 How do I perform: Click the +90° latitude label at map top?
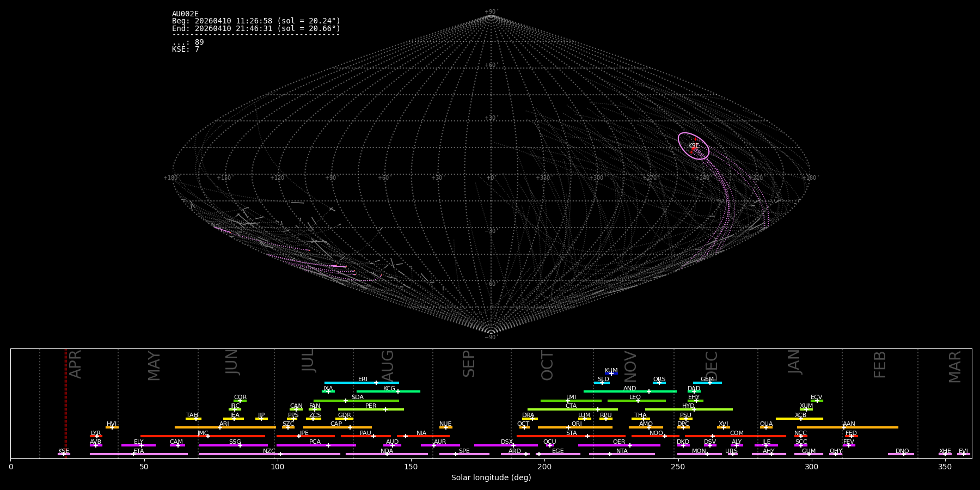[x=491, y=12]
